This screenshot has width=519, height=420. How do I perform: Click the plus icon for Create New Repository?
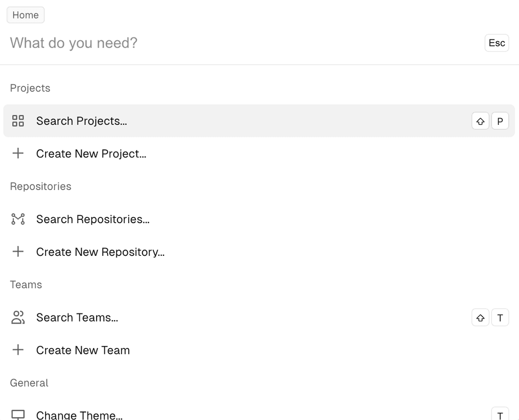18,252
